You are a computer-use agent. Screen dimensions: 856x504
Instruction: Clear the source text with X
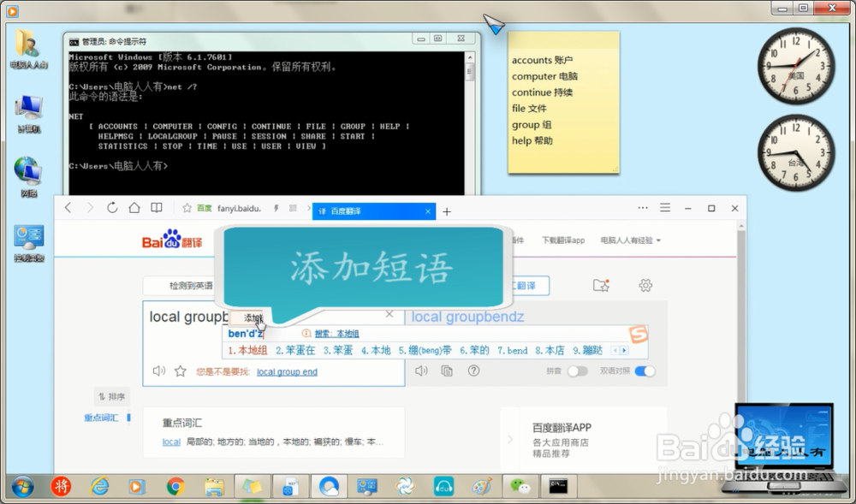(x=389, y=314)
